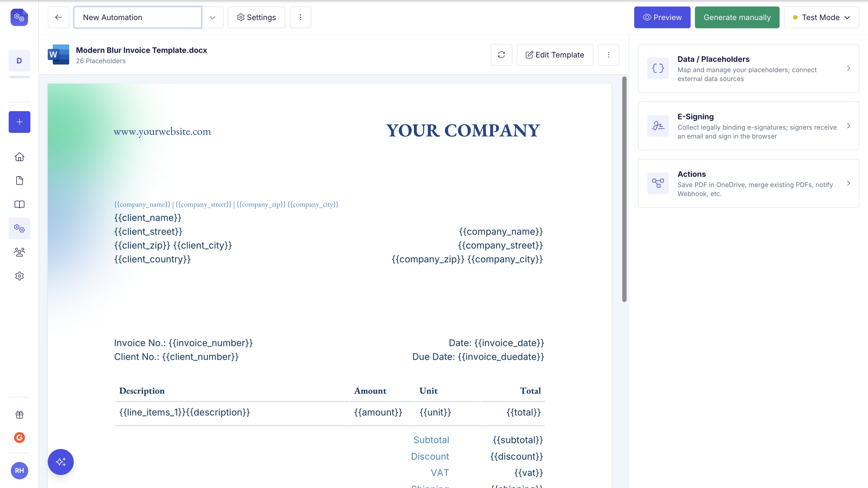Open the template more options menu
This screenshot has height=488, width=868.
click(x=608, y=54)
